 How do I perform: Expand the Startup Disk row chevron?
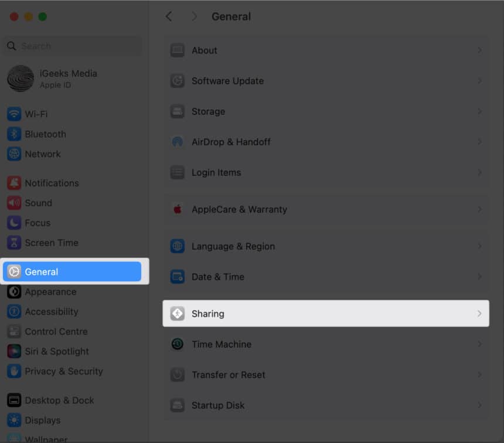479,405
